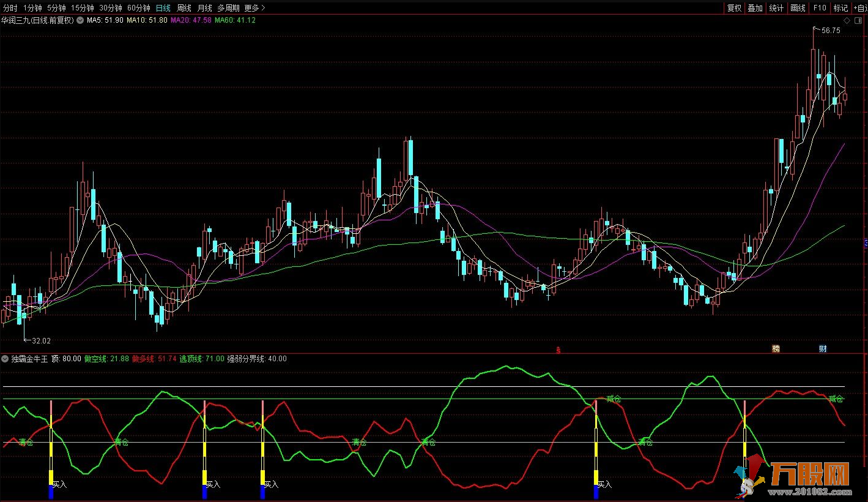868x502 pixels.
Task: Switch to the 周线 weekly tab
Action: coord(184,8)
